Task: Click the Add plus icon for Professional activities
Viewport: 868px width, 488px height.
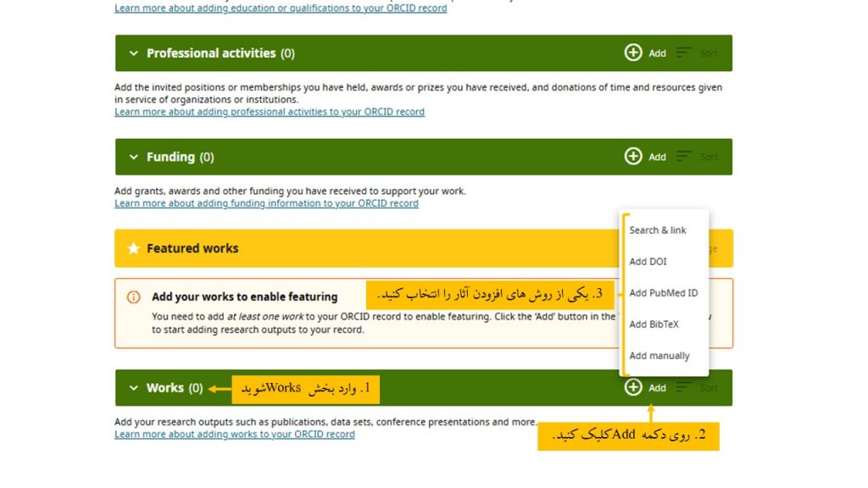Action: point(634,52)
